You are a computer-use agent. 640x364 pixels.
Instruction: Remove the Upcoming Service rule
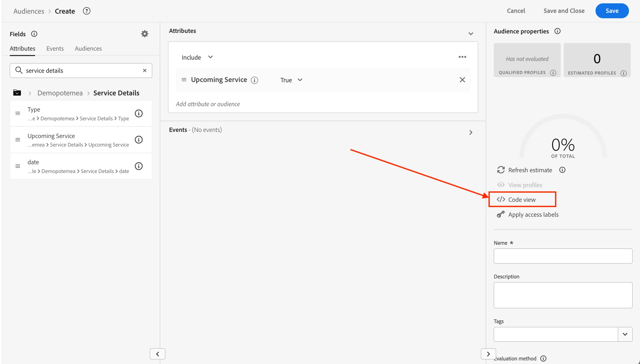pos(462,80)
